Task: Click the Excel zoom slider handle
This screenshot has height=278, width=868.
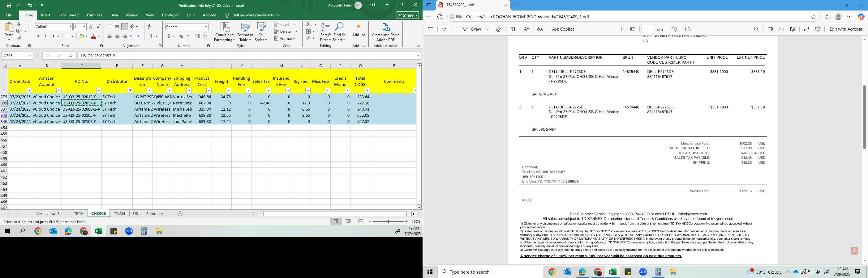Action: 389,221
